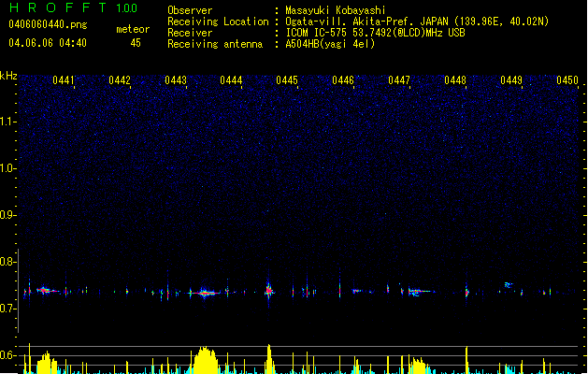The width and height of the screenshot is (588, 374).
Task: Click version number 1.0.0
Action: 126,7
